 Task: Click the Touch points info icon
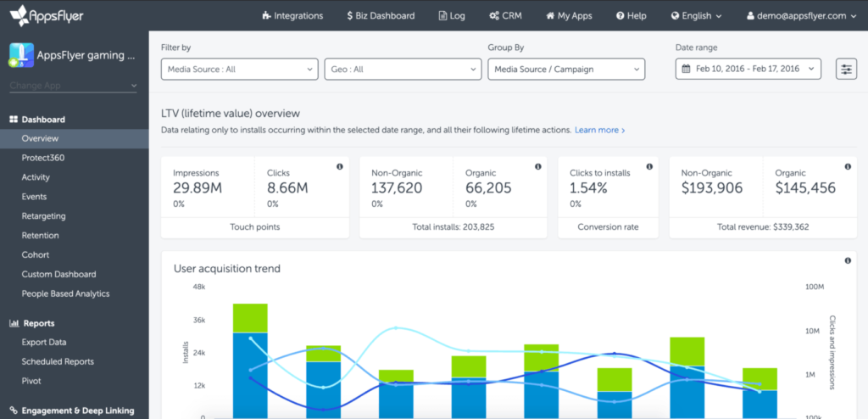340,166
